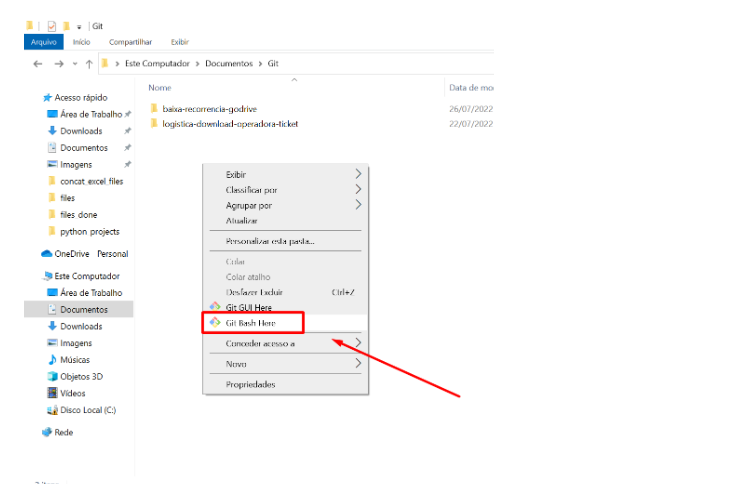Screen dimensions: 739x484
Task: Select Atualizar in the context menu
Action: click(x=242, y=220)
